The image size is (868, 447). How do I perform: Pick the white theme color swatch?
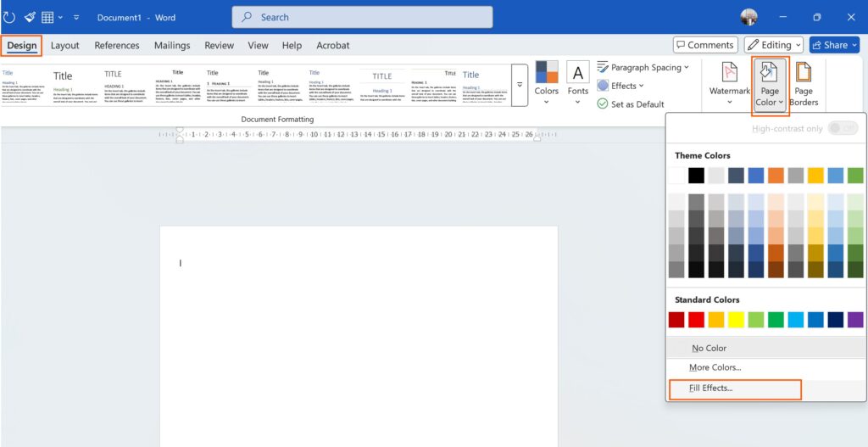pyautogui.click(x=676, y=176)
